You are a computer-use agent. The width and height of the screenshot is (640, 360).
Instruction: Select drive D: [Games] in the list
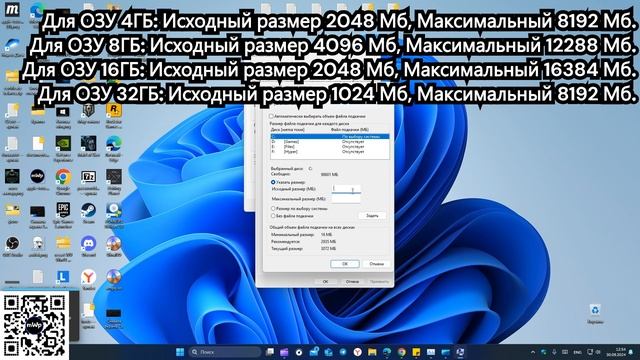330,141
